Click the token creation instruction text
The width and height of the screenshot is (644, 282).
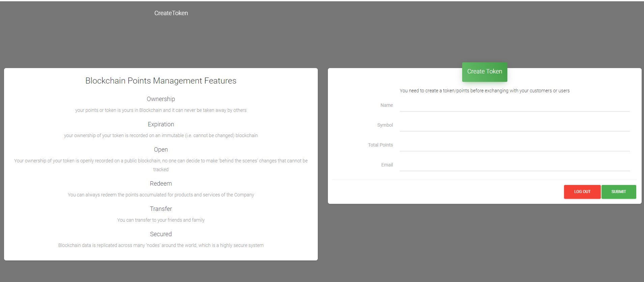pyautogui.click(x=484, y=91)
